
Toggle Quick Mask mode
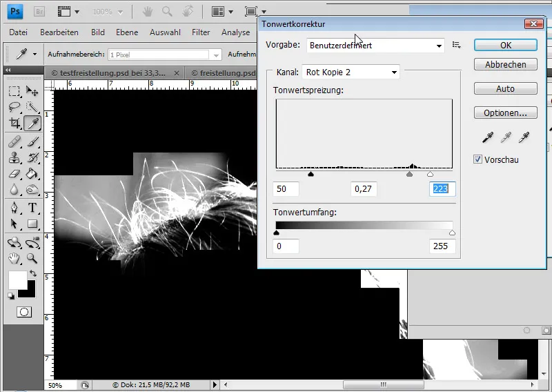[x=24, y=312]
